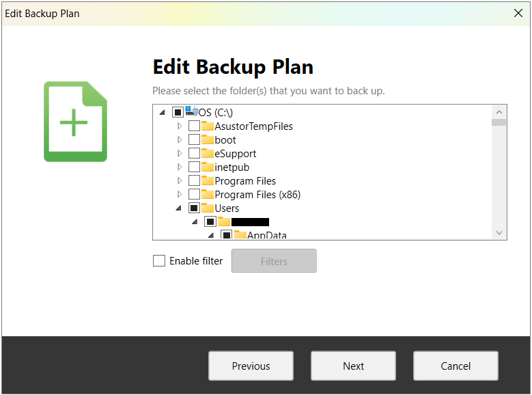Click the OS (C:\) drive icon
The image size is (532, 395).
[192, 111]
